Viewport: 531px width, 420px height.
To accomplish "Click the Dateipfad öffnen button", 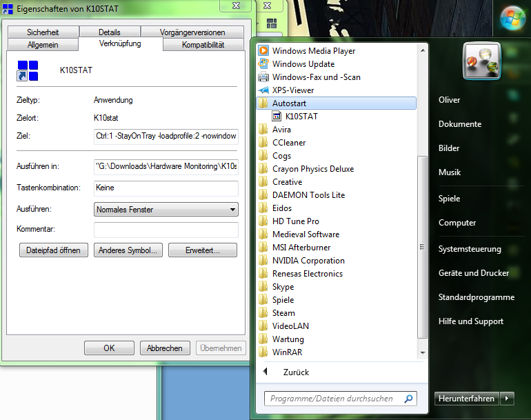I will [x=54, y=250].
